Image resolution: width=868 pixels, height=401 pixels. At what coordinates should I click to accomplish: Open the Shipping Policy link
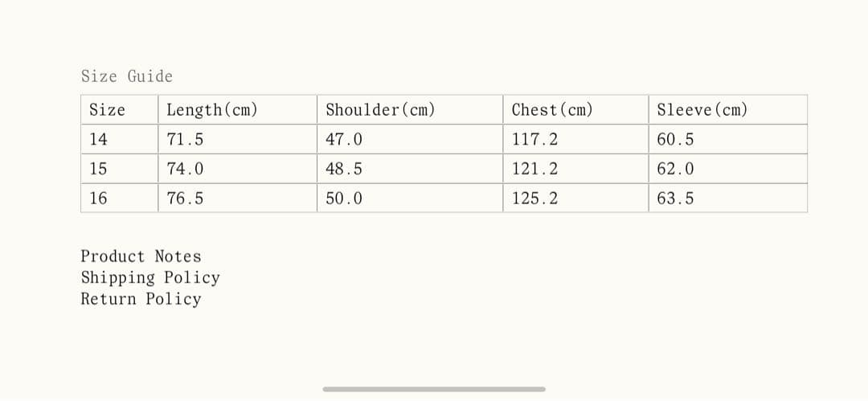149,278
